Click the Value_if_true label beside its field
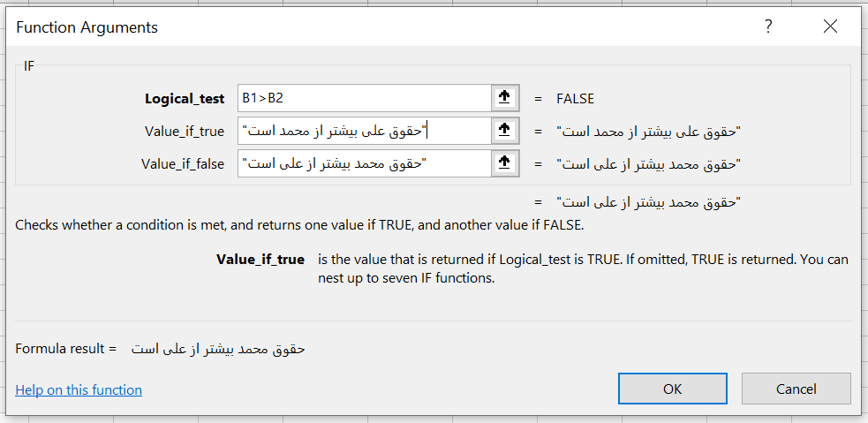Viewport: 868px width, 423px height. coord(185,132)
